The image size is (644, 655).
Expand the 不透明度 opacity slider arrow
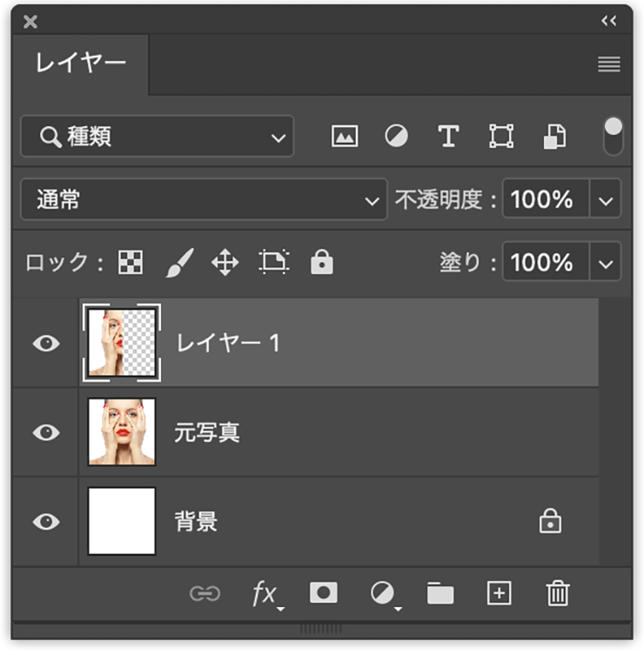click(607, 200)
